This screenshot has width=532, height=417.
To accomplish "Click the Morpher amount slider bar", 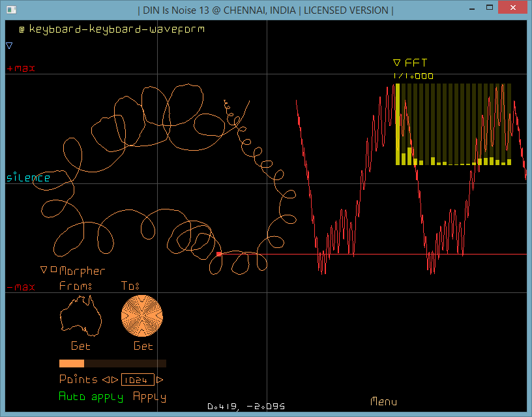I will 112,363.
